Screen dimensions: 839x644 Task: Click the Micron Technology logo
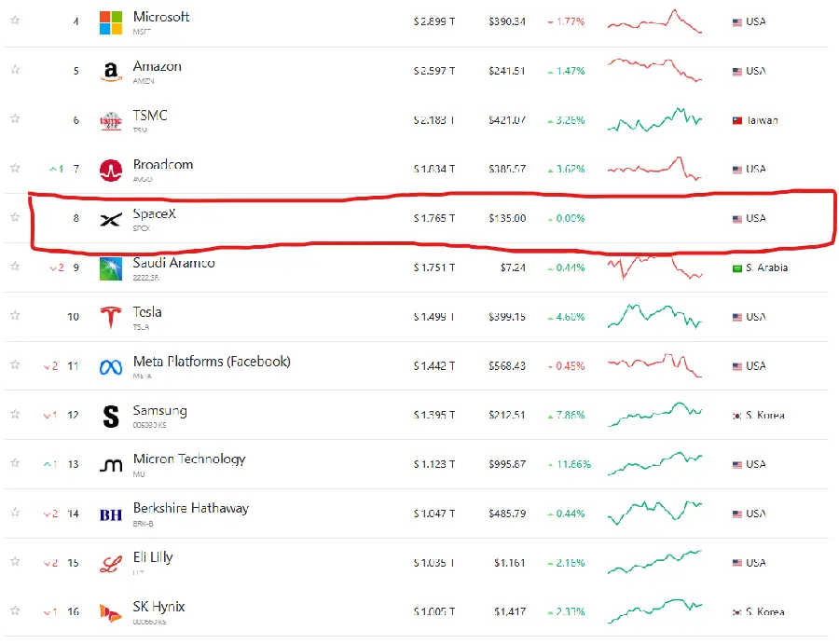point(111,465)
